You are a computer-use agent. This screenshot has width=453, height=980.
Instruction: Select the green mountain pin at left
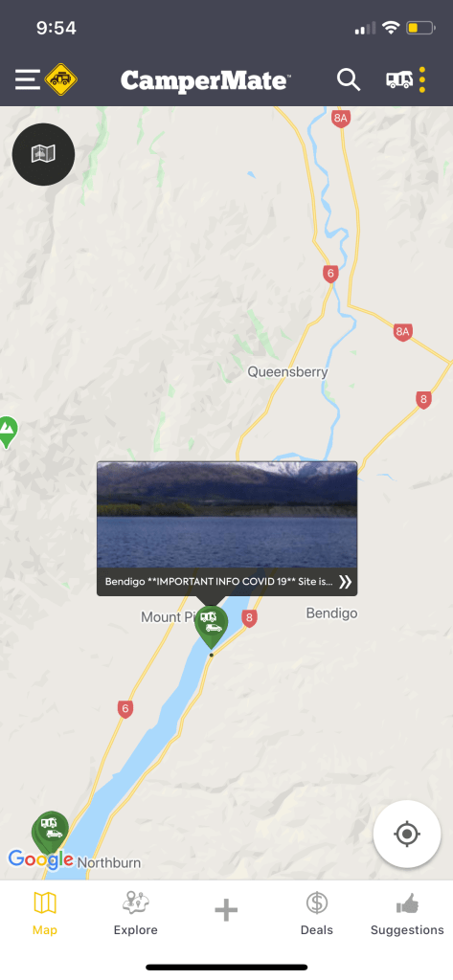7,432
